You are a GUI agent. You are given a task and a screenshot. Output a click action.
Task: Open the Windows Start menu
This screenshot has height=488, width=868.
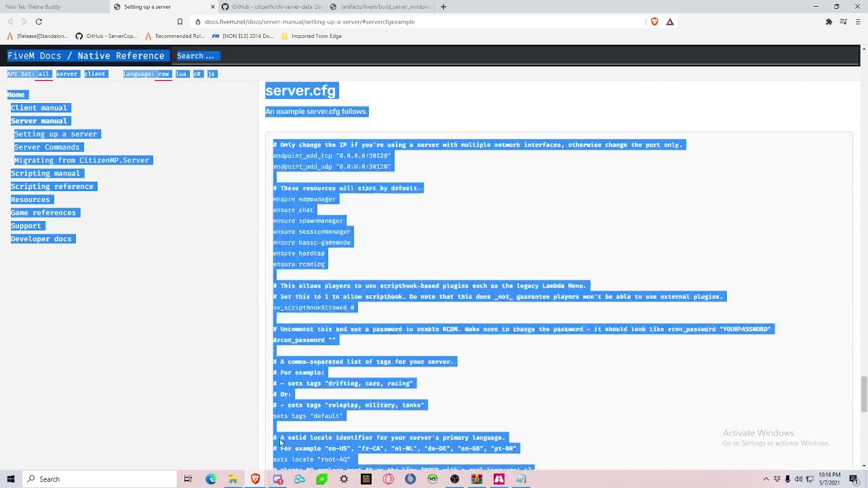[x=10, y=479]
